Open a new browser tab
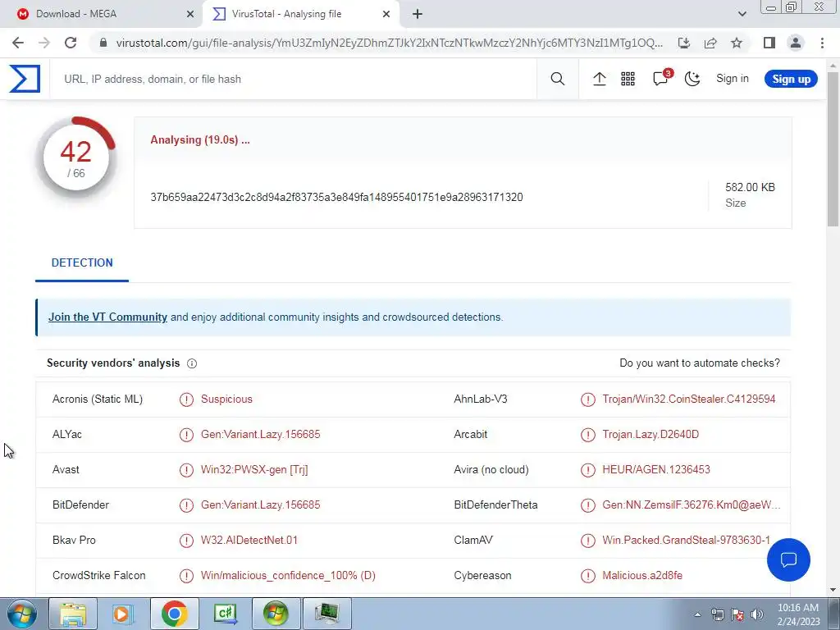The width and height of the screenshot is (840, 630). point(418,14)
